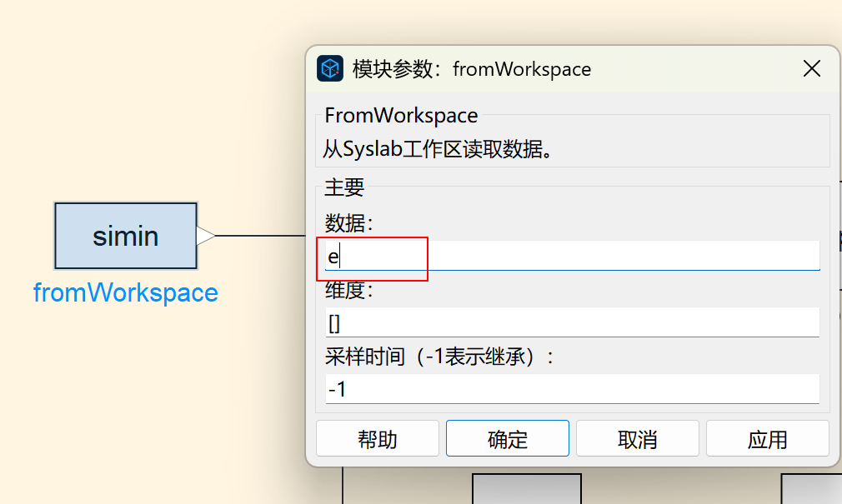
Task: Click the blue fromWorkspace block label
Action: click(x=126, y=293)
